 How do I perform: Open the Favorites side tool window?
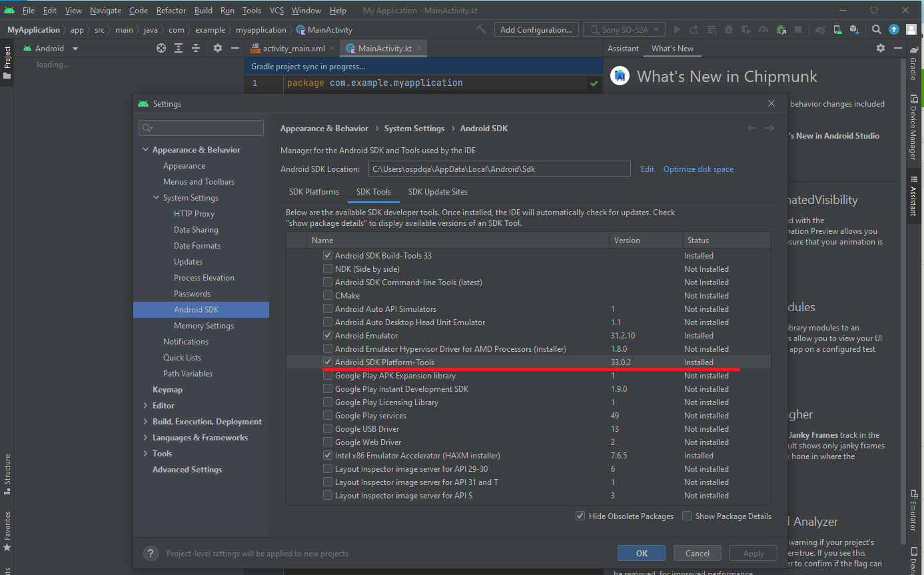click(x=7, y=530)
